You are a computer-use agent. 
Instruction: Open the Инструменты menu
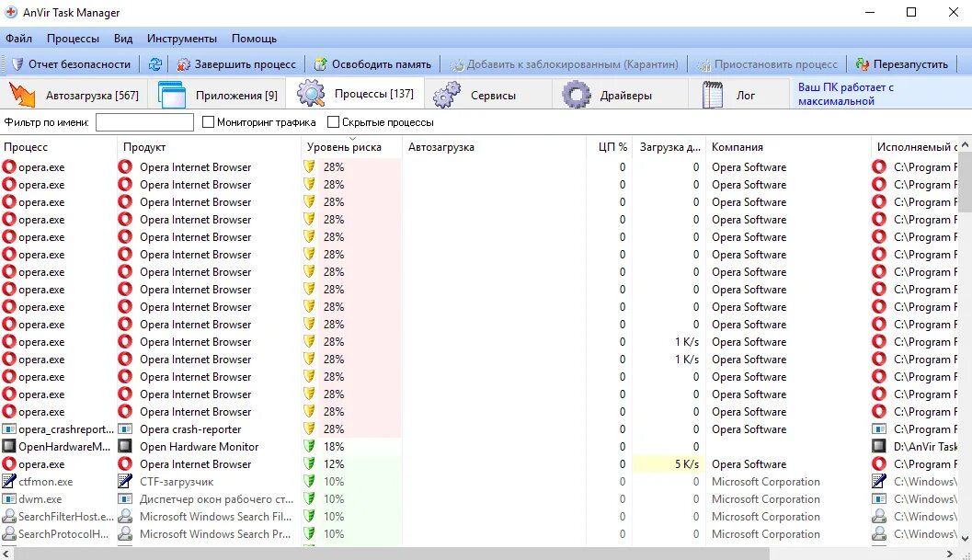(182, 39)
